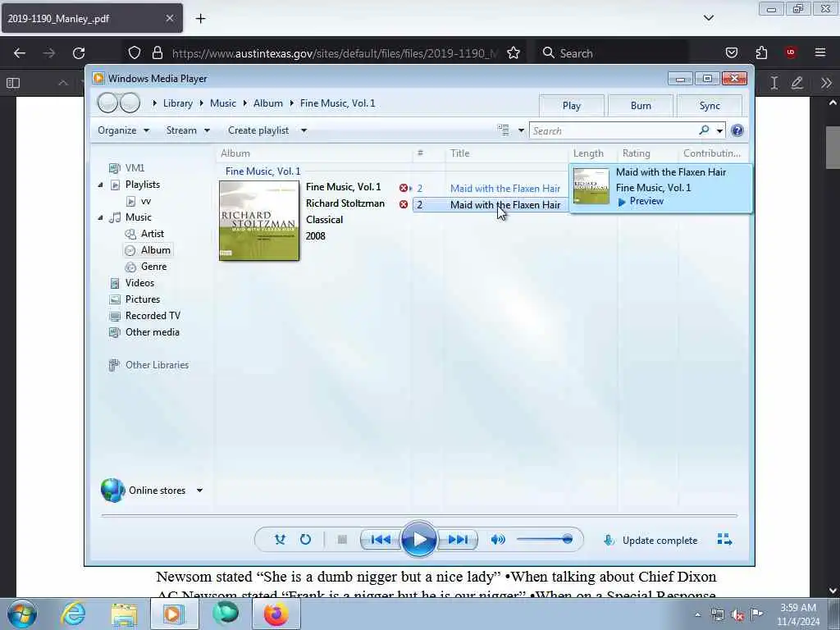Switch to Now Playing view
The image size is (840, 630).
pyautogui.click(x=724, y=540)
